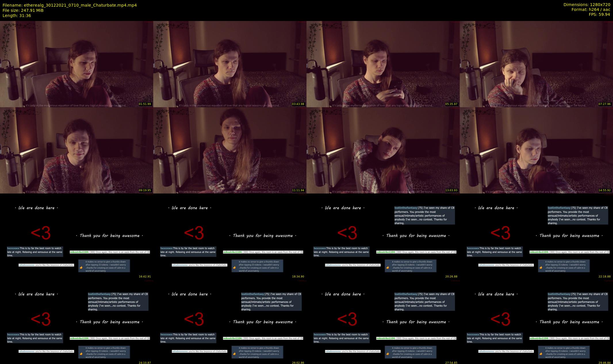This screenshot has width=613, height=364.
Task: Click the Length 31:36 label
Action: click(x=17, y=16)
